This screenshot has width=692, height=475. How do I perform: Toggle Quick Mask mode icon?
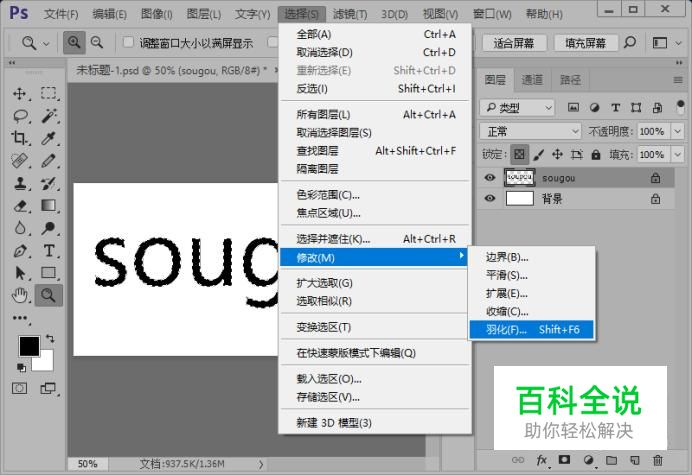(19, 388)
